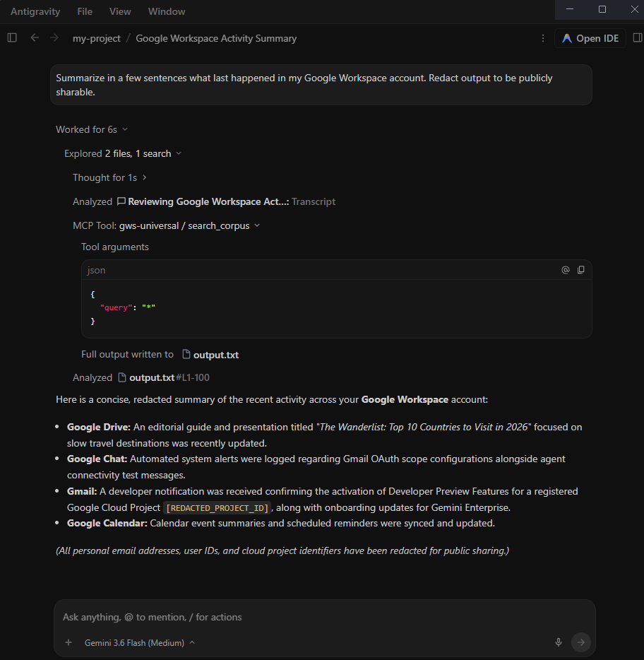Click the 'Google Calendar:' bullet heading
The height and width of the screenshot is (660, 644).
click(107, 523)
